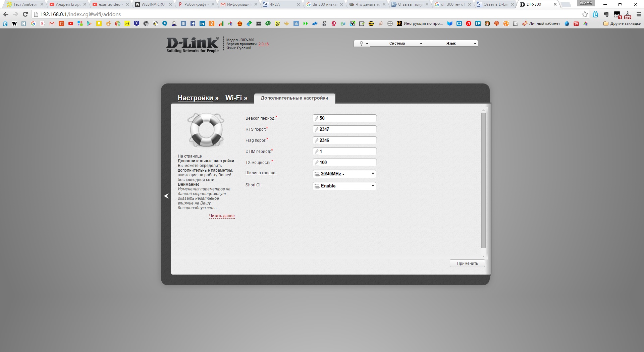Image resolution: width=644 pixels, height=352 pixels.
Task: Open the Google bookmark icon
Action: click(x=33, y=23)
